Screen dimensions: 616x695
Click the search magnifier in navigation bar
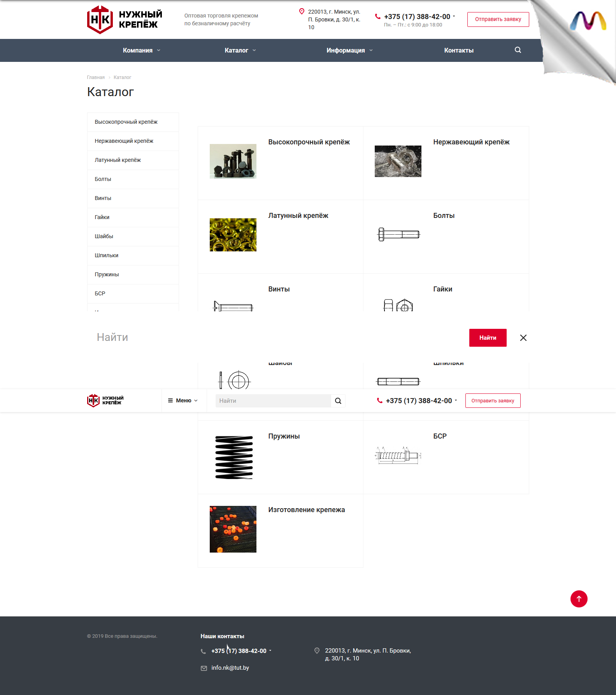[x=518, y=50]
